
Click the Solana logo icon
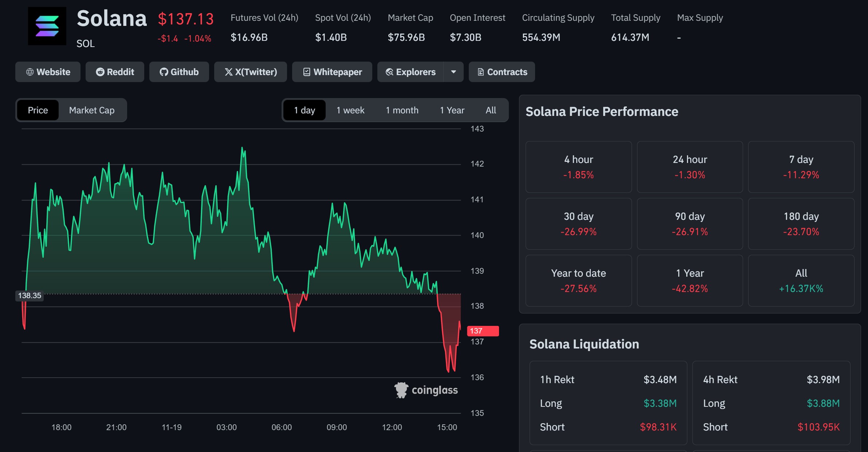click(47, 26)
